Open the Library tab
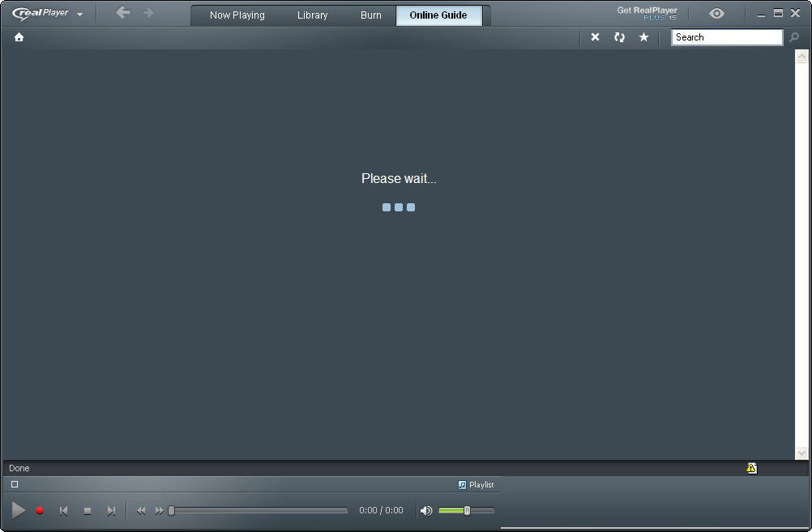 point(312,15)
